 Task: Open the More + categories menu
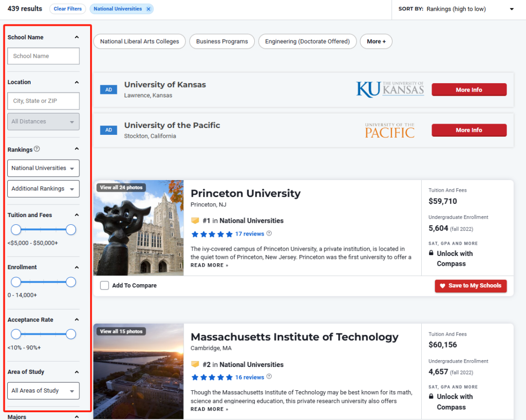pyautogui.click(x=376, y=41)
